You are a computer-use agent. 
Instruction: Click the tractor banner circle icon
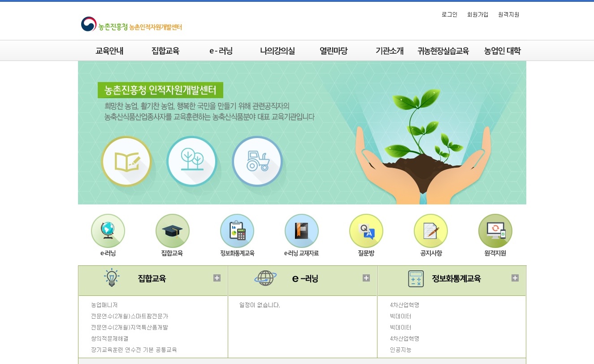pos(257,161)
